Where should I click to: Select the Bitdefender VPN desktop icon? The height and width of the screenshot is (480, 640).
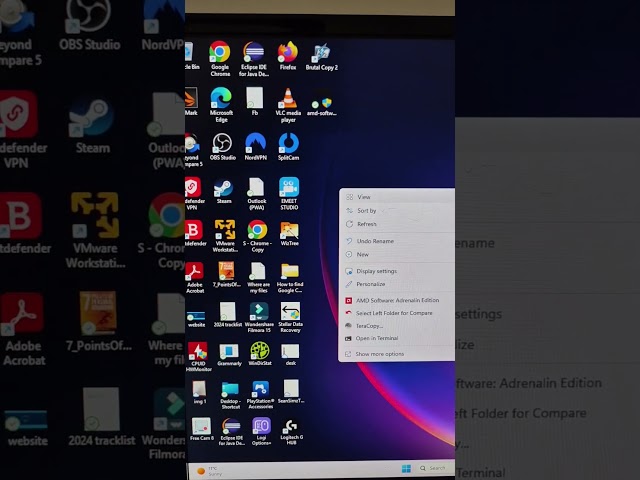193,193
